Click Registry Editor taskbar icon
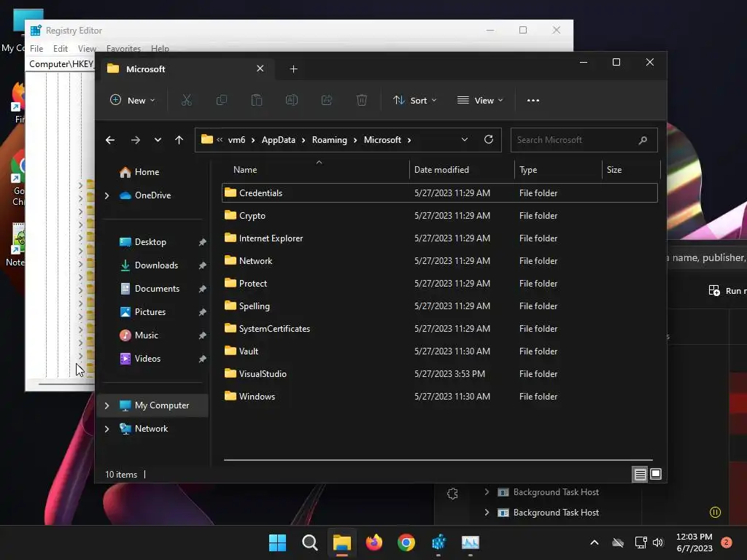The image size is (747, 560). point(438,542)
